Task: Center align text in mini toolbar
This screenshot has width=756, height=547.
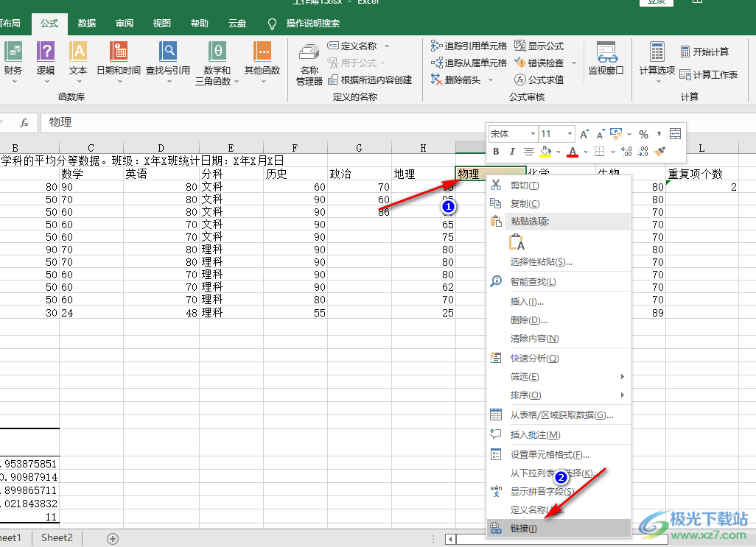Action: coord(529,152)
